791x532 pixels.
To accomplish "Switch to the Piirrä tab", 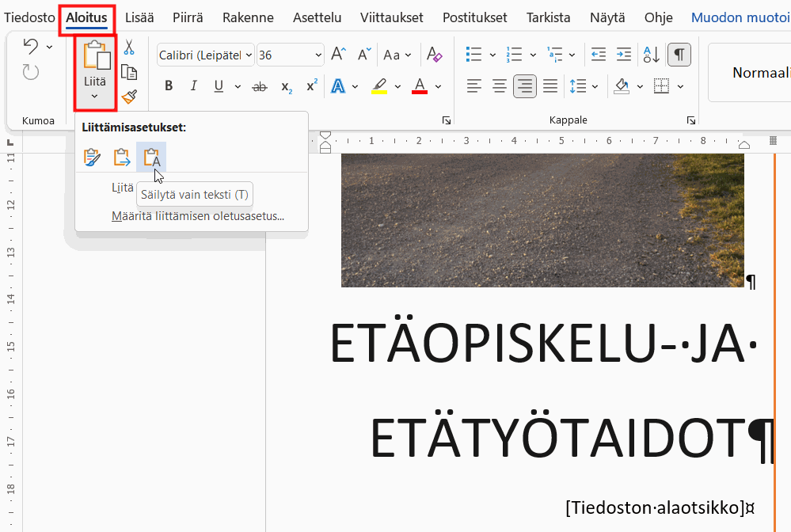I will pyautogui.click(x=188, y=17).
